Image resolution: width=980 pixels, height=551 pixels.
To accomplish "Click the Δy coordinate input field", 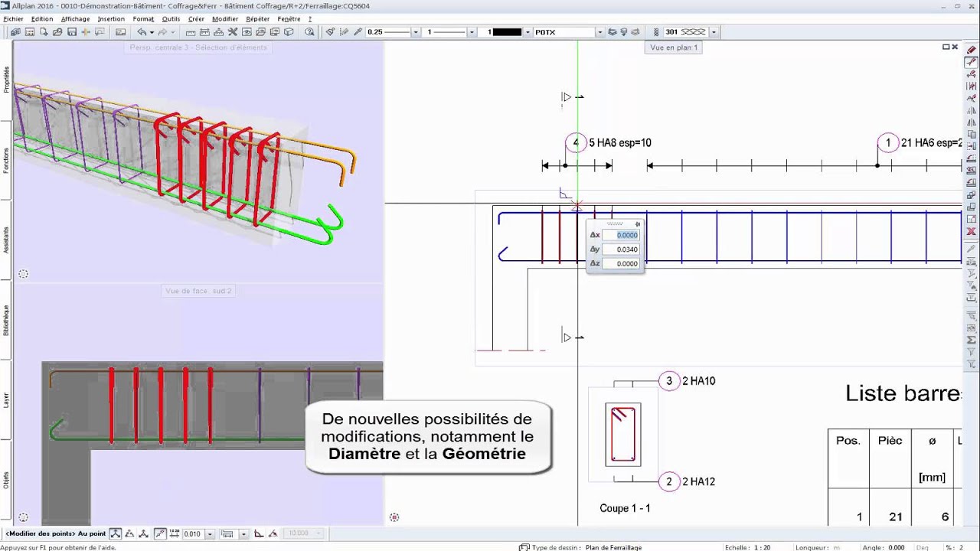I will (620, 249).
